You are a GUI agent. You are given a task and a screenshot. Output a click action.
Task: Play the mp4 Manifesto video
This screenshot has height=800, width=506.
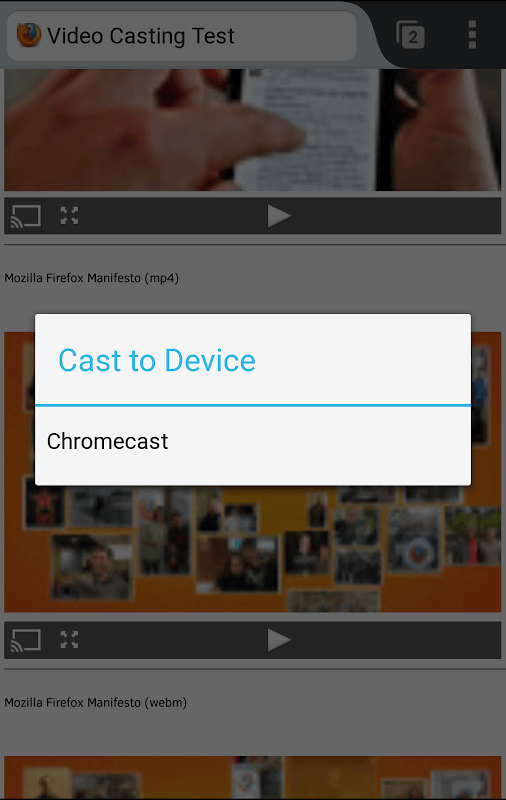coord(279,640)
